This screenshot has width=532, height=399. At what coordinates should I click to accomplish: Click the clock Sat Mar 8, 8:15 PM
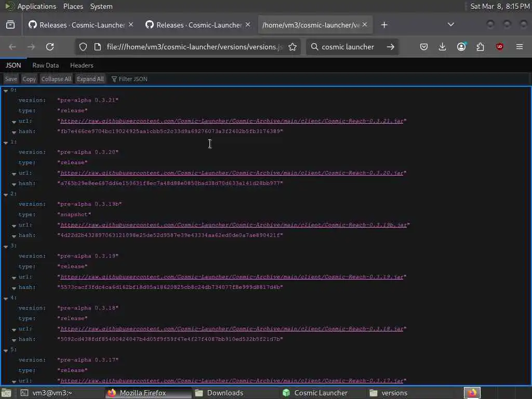pos(500,6)
